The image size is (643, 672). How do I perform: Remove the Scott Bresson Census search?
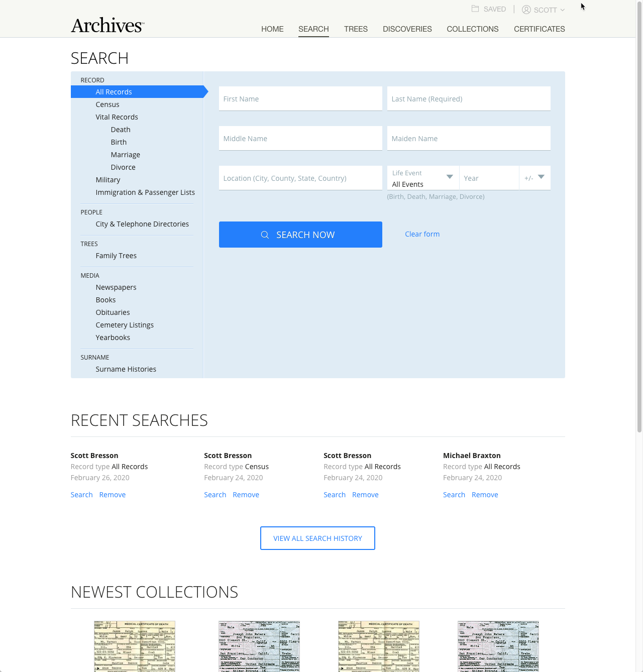tap(246, 495)
